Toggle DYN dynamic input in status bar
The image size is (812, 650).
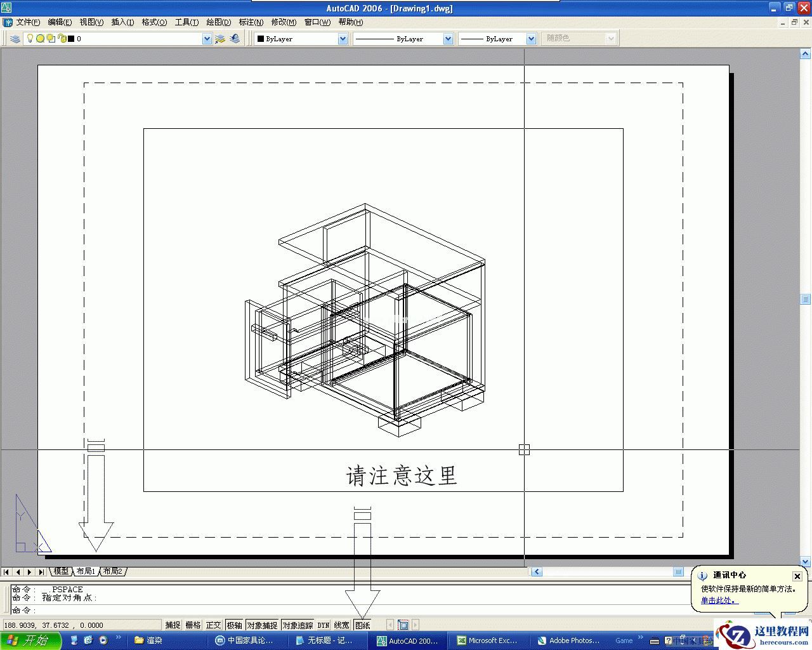[324, 625]
